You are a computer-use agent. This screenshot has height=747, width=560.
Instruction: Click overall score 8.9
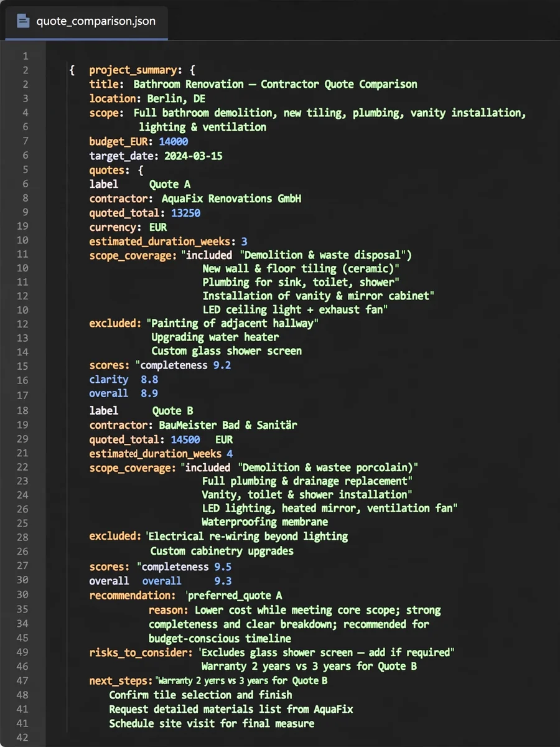pos(149,393)
